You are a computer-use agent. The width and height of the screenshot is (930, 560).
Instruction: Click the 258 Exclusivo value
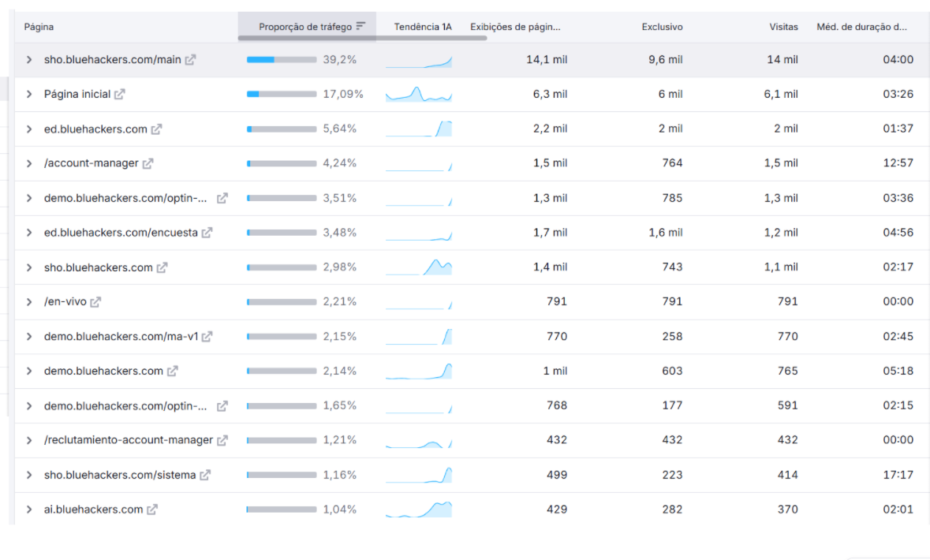coord(673,336)
